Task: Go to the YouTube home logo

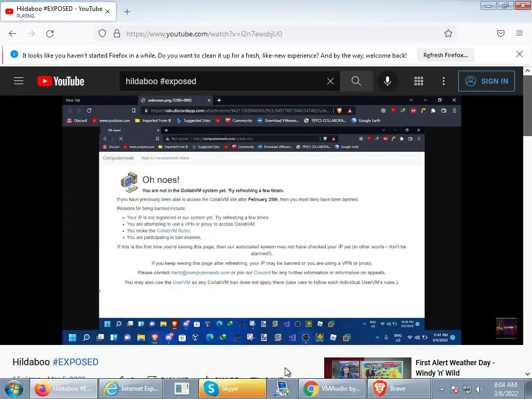Action: point(61,81)
